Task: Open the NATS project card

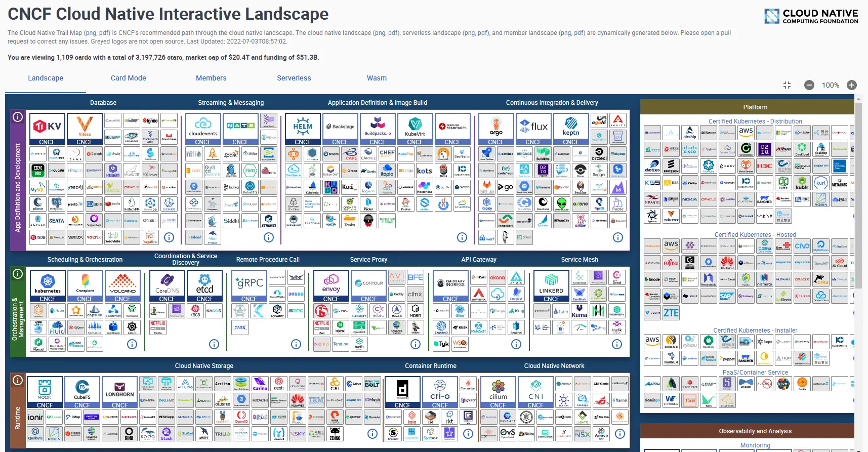Action: [x=240, y=129]
